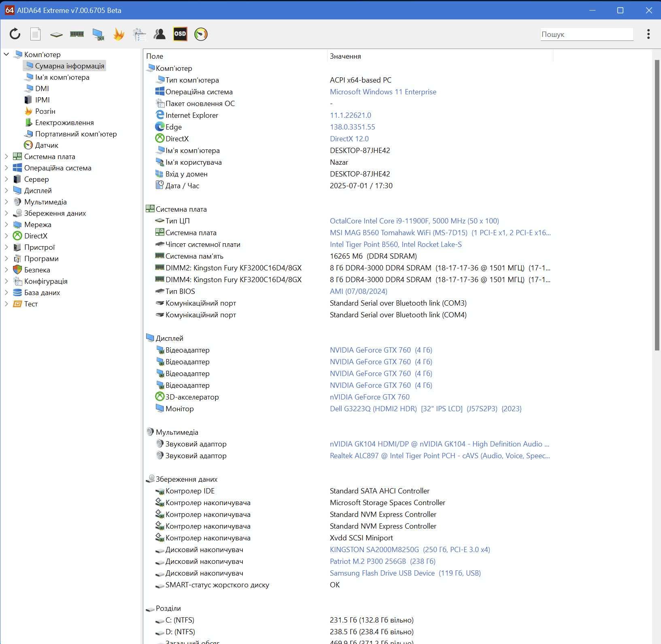Image resolution: width=661 pixels, height=644 pixels.
Task: Click the Refresh toolbar icon
Action: [x=15, y=34]
